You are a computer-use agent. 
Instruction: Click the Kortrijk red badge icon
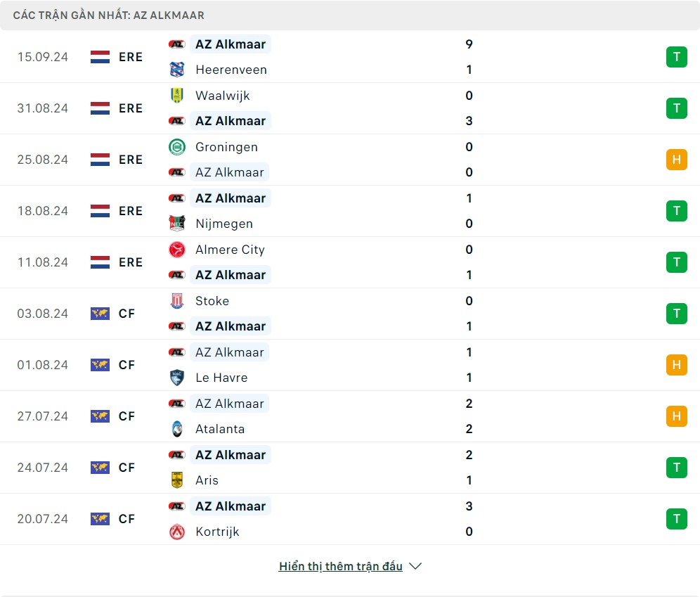(176, 532)
